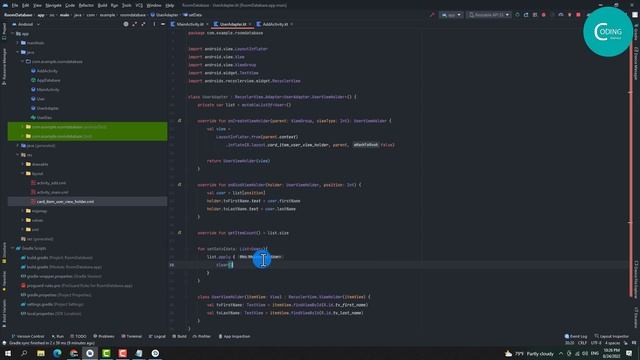Open the Run tool window

click(58, 336)
